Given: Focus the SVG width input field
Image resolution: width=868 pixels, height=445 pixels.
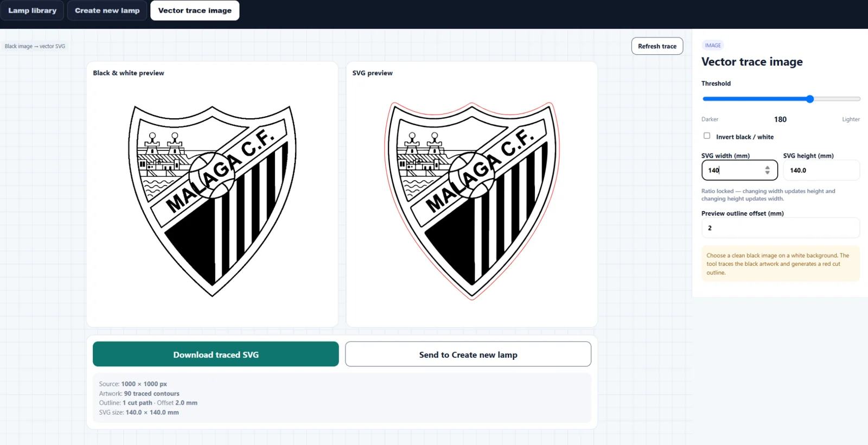Looking at the screenshot, I should (739, 170).
